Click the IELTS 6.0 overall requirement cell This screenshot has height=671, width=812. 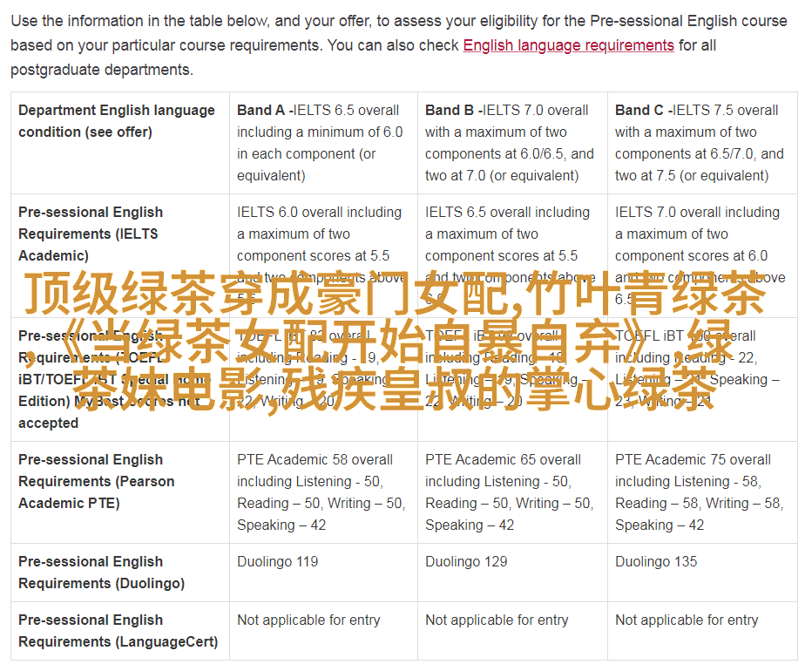point(320,234)
